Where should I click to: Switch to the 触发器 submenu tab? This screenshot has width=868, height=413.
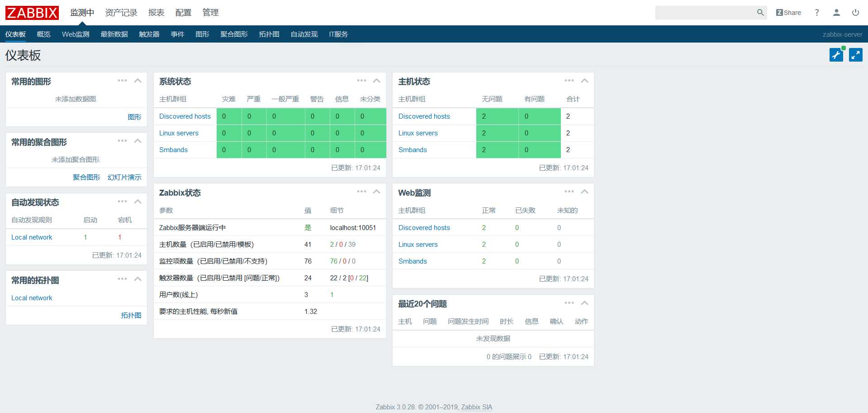click(149, 34)
